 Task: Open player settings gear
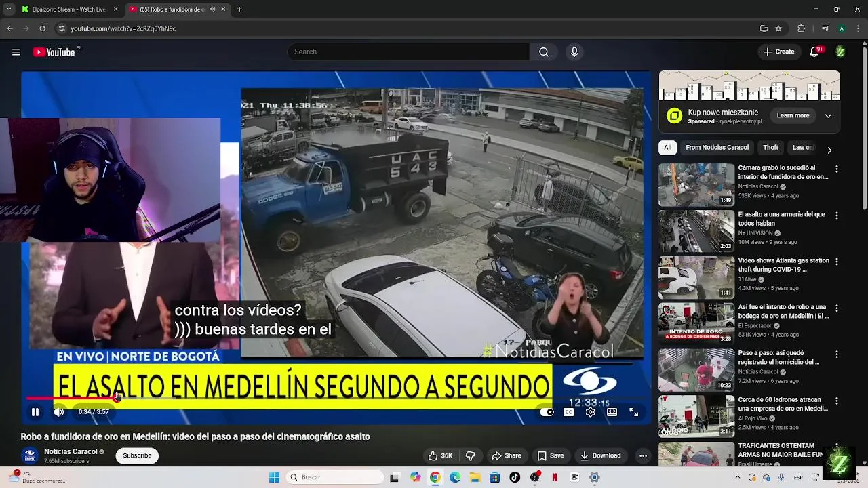pyautogui.click(x=591, y=412)
